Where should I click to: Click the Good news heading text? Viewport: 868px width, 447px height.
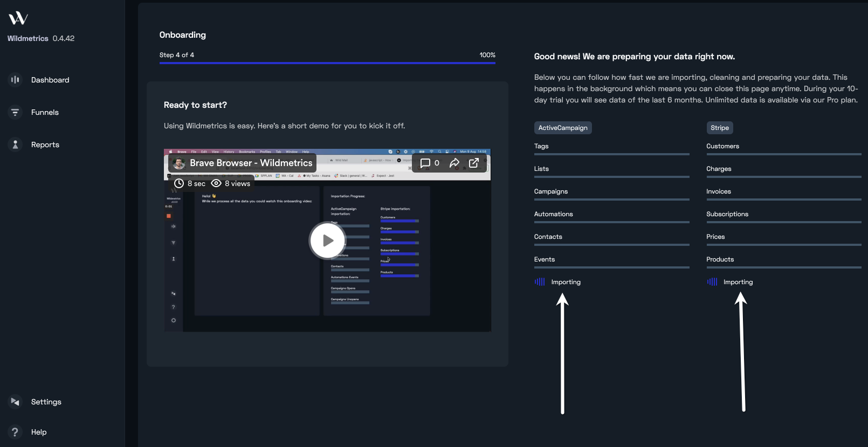tap(635, 57)
